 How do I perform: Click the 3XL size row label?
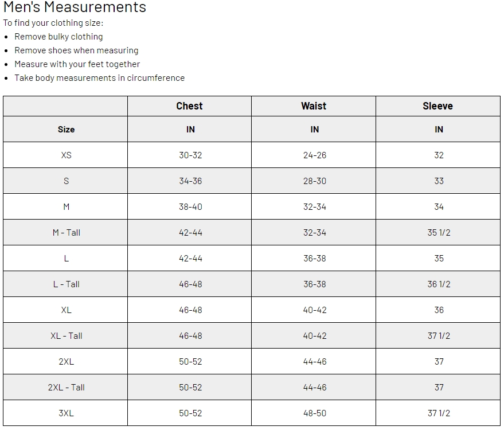pyautogui.click(x=66, y=413)
